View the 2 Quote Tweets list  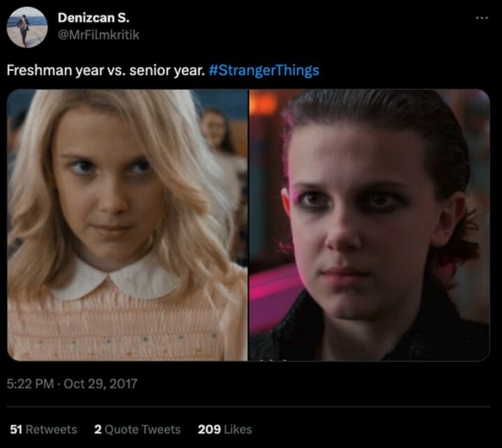[x=137, y=429]
